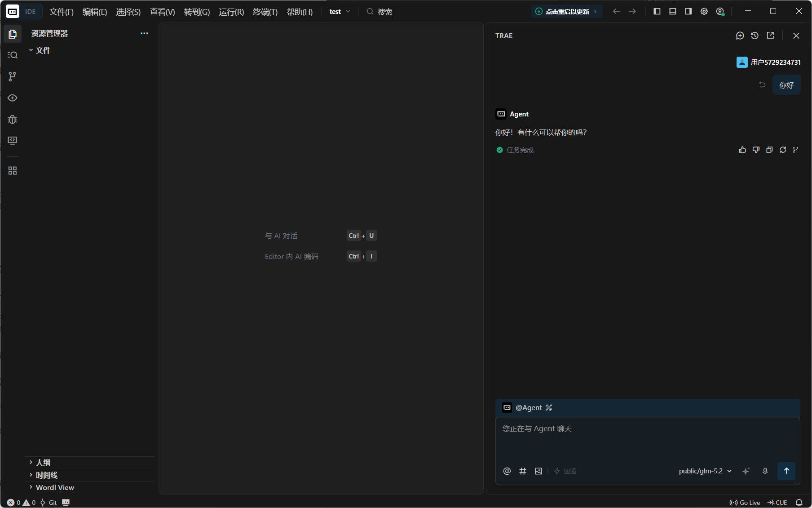Click the @ mention icon in chat input
812x508 pixels.
507,471
